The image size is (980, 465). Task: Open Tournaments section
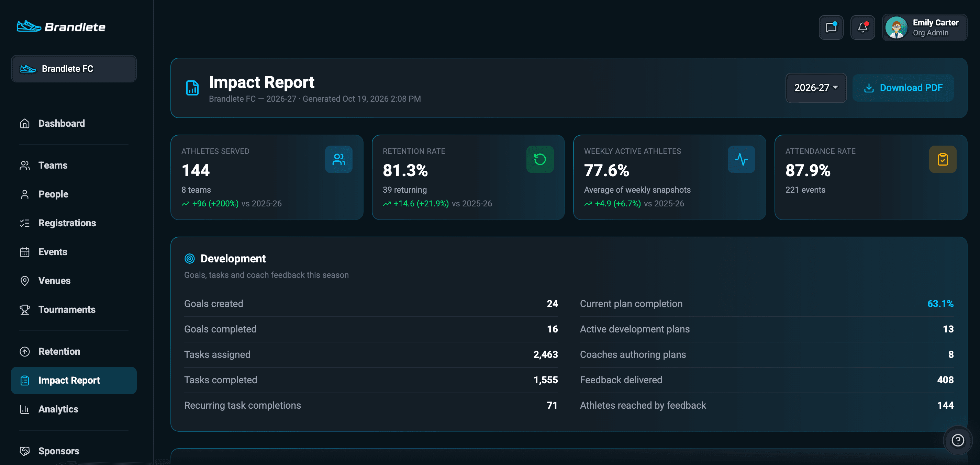(74, 309)
